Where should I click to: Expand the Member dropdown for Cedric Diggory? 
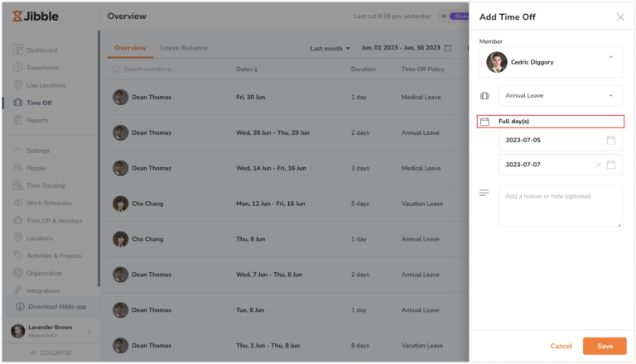(x=611, y=56)
